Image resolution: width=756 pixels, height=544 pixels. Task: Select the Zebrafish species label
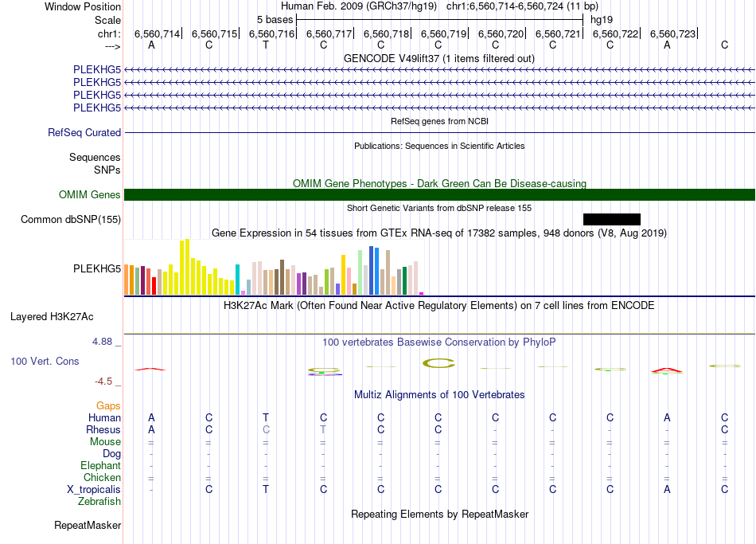[x=99, y=502]
